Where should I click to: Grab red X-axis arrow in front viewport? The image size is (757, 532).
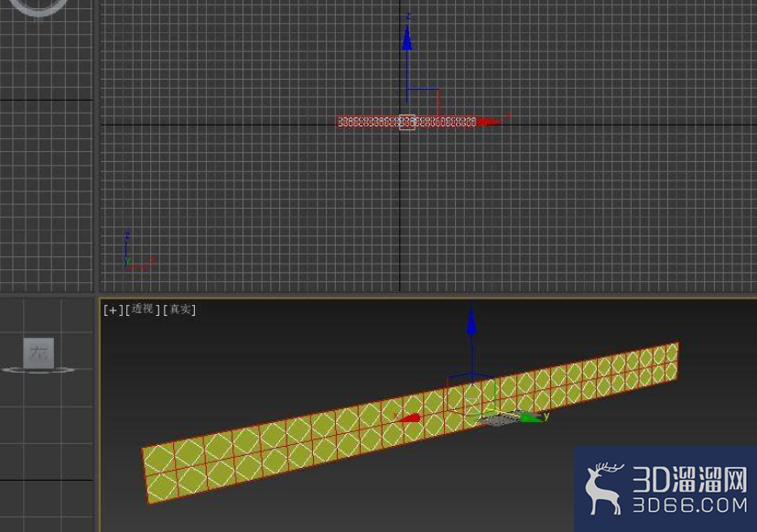(489, 122)
